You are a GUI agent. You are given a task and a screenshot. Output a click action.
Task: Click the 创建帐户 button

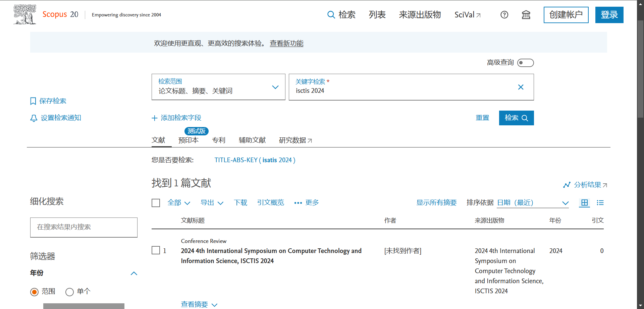click(566, 15)
